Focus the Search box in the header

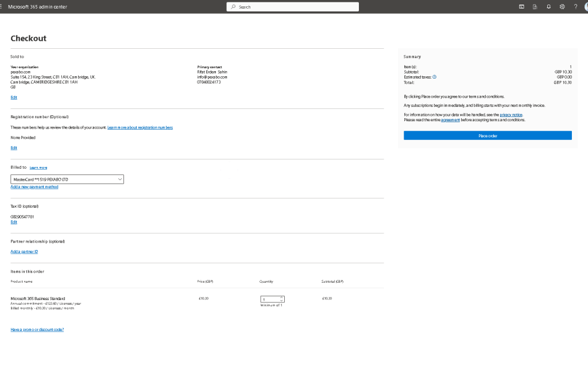pyautogui.click(x=292, y=7)
